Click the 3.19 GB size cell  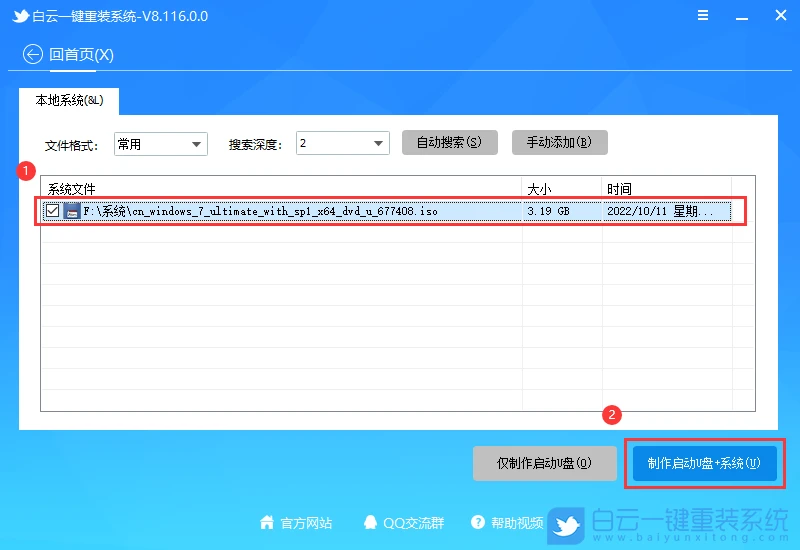(548, 211)
